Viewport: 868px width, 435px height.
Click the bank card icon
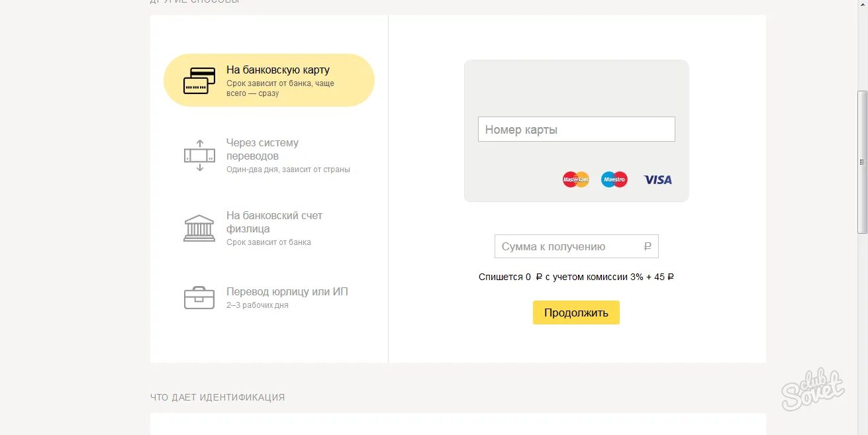[x=199, y=81]
